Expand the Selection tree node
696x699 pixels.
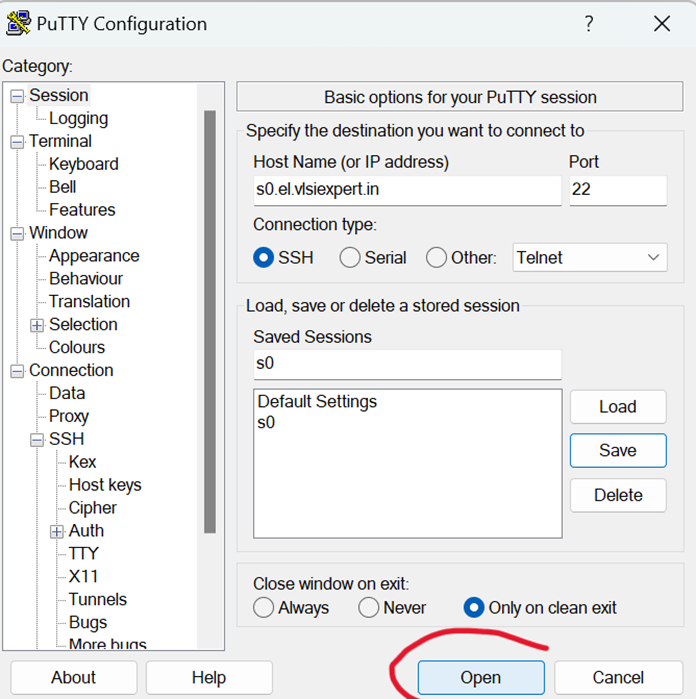click(37, 325)
